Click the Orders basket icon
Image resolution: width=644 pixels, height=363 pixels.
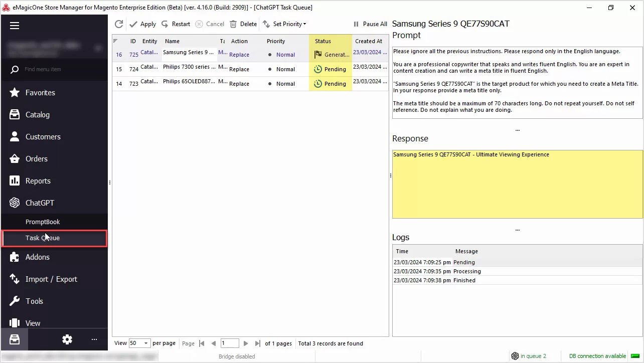click(15, 158)
